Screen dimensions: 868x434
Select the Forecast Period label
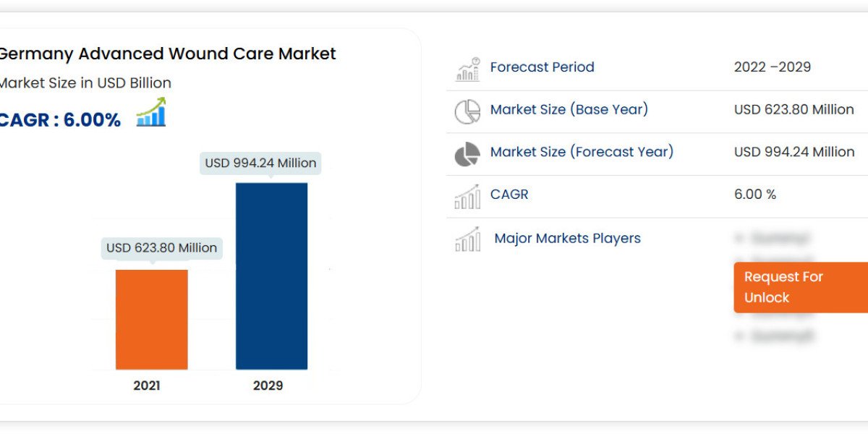pos(542,67)
